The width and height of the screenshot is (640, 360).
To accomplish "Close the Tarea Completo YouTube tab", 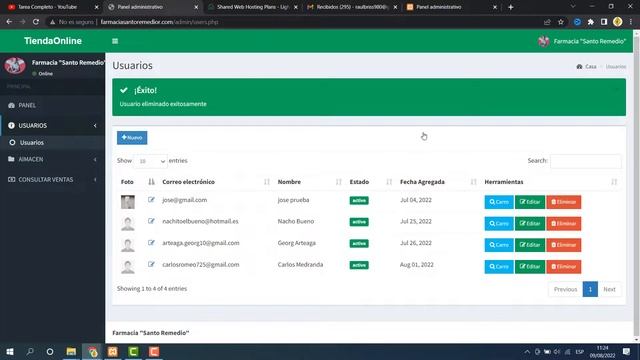I will [96, 7].
